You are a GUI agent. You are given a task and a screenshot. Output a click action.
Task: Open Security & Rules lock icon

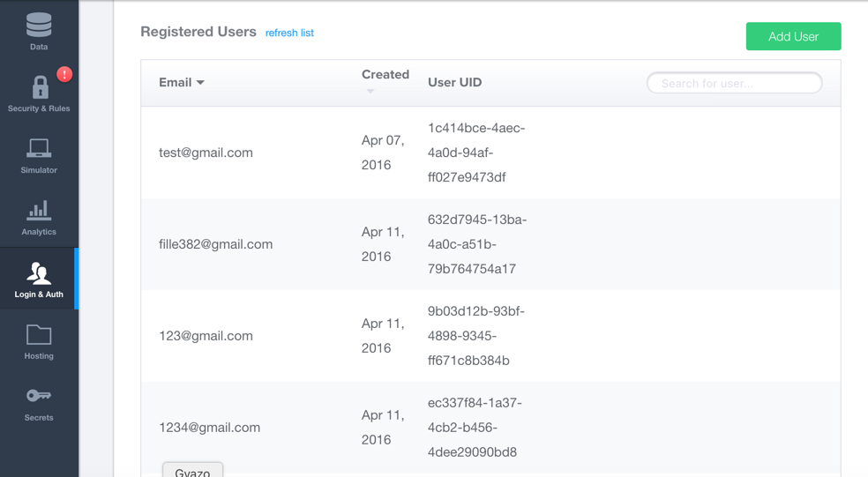40,87
